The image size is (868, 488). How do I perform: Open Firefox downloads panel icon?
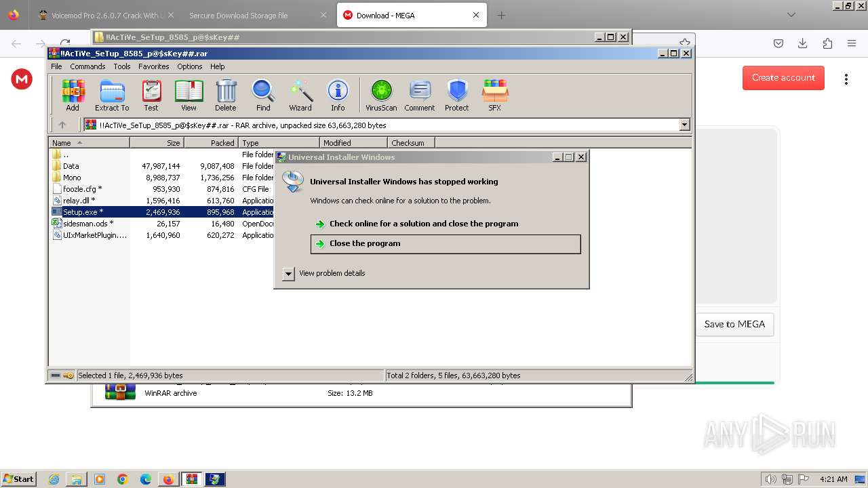click(x=802, y=43)
